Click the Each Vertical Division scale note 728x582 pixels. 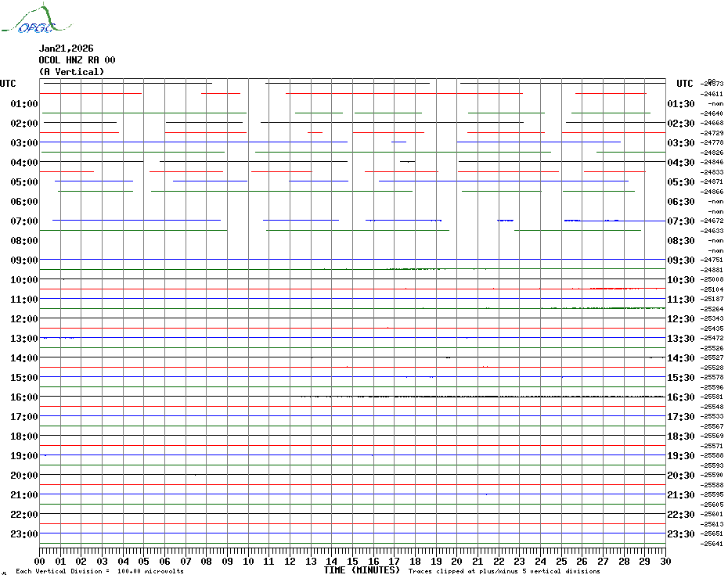(99, 571)
